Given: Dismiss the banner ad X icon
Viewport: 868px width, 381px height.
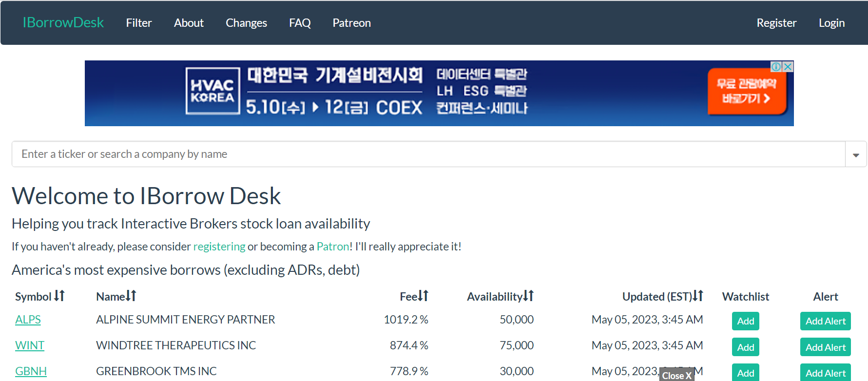Looking at the screenshot, I should [x=788, y=67].
